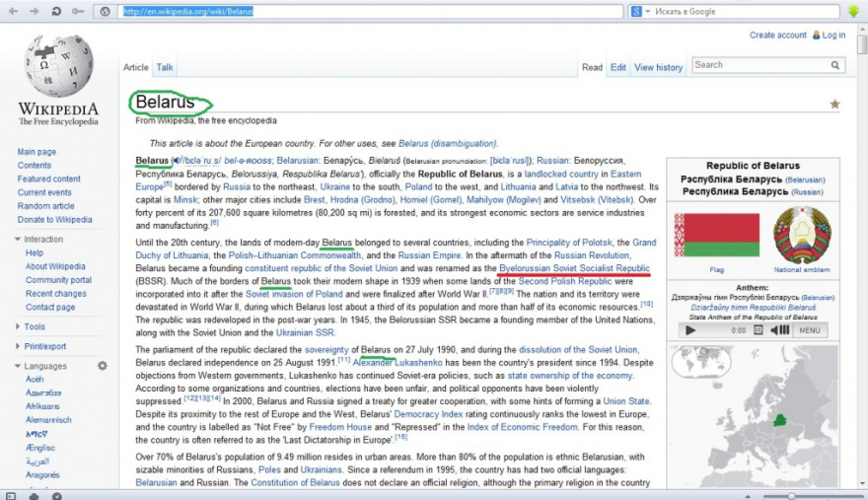Play the State Anthem audio
This screenshot has height=500, width=868.
click(690, 330)
